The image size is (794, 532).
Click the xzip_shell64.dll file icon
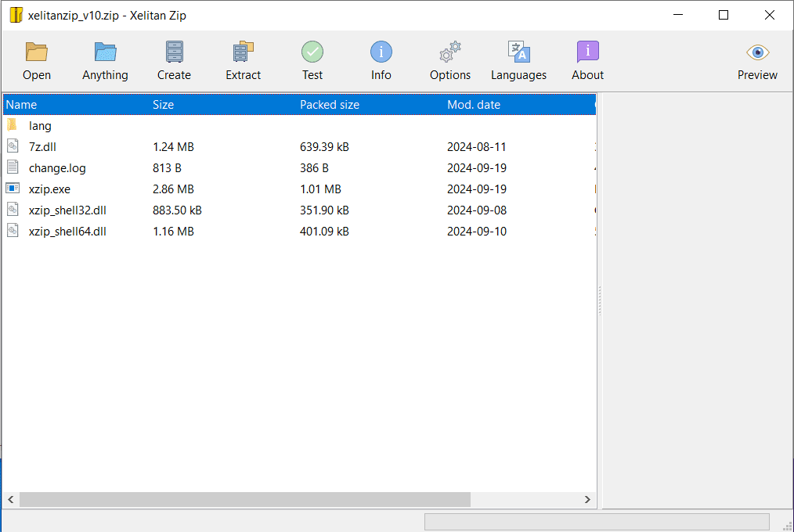click(x=13, y=231)
